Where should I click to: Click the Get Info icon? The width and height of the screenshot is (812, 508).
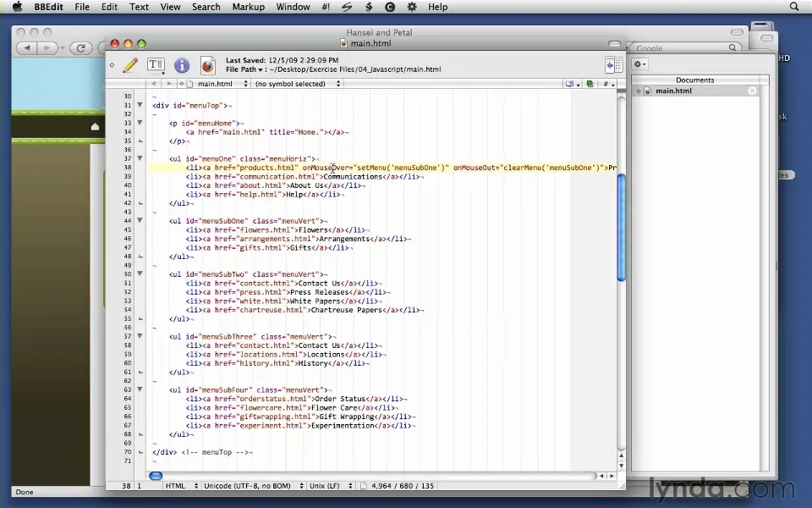[182, 65]
